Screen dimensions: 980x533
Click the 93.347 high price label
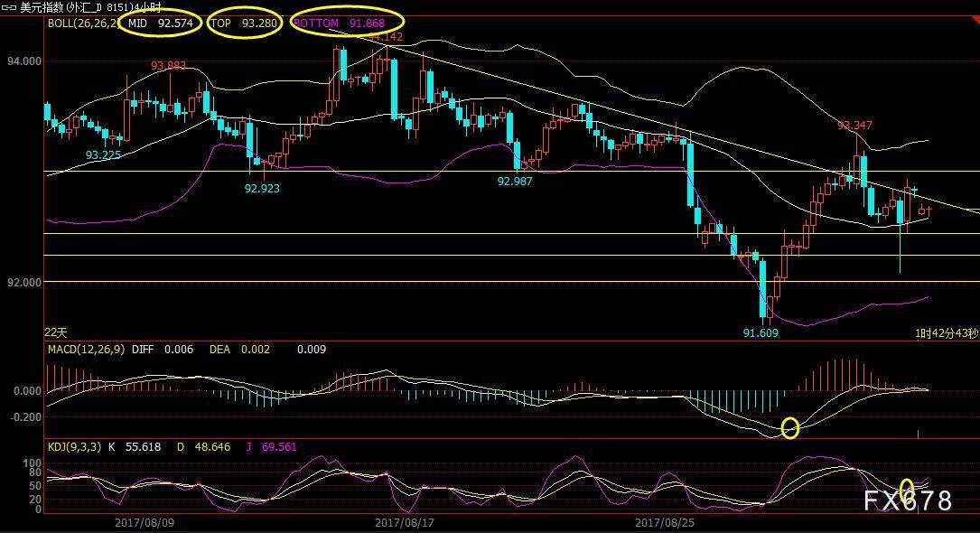[x=855, y=125]
